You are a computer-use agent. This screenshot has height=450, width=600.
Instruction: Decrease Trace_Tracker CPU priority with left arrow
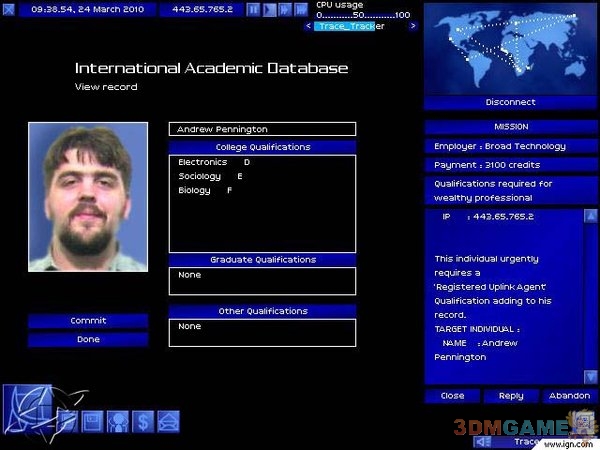click(309, 26)
